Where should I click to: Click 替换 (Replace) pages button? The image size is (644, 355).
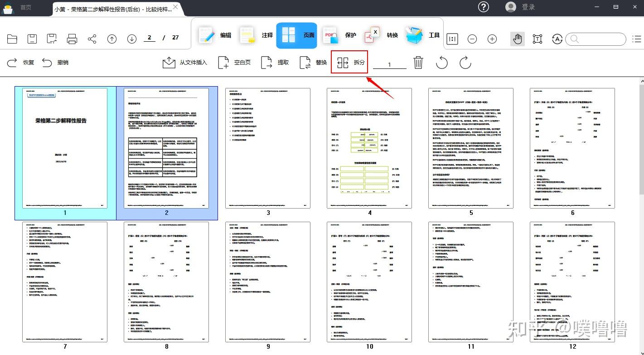click(313, 63)
